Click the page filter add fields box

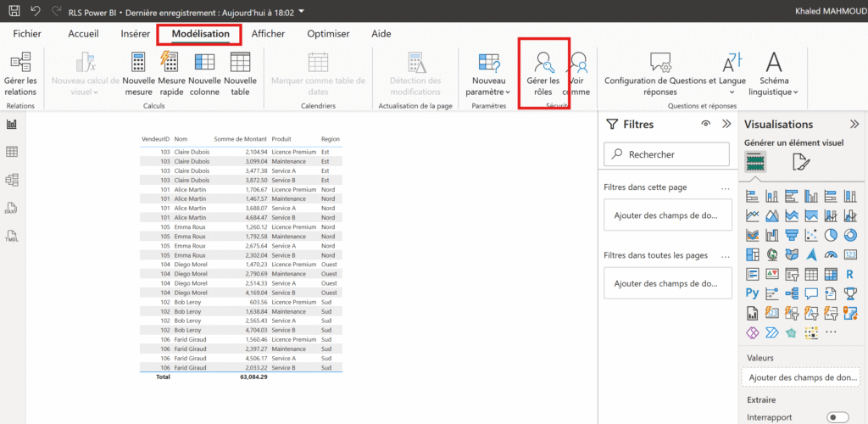click(x=668, y=215)
